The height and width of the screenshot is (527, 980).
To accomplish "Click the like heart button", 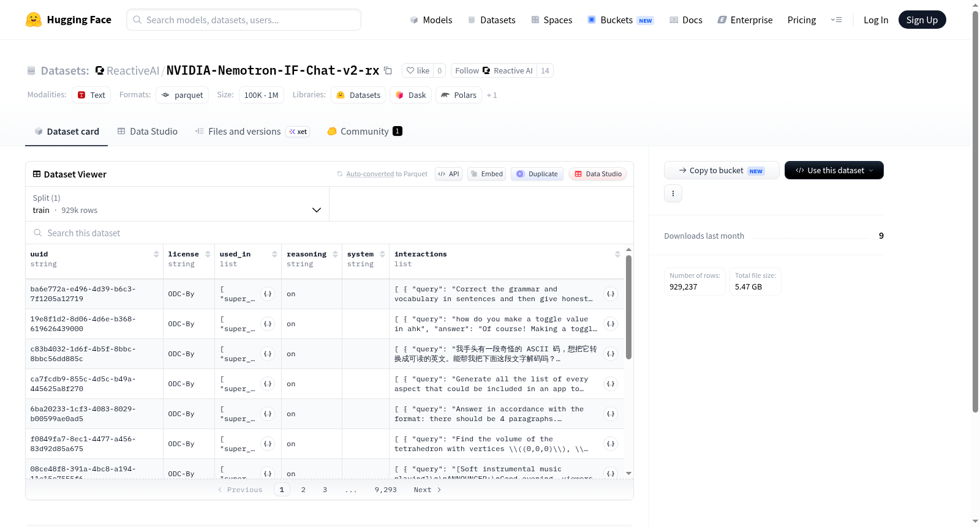I will tap(418, 70).
